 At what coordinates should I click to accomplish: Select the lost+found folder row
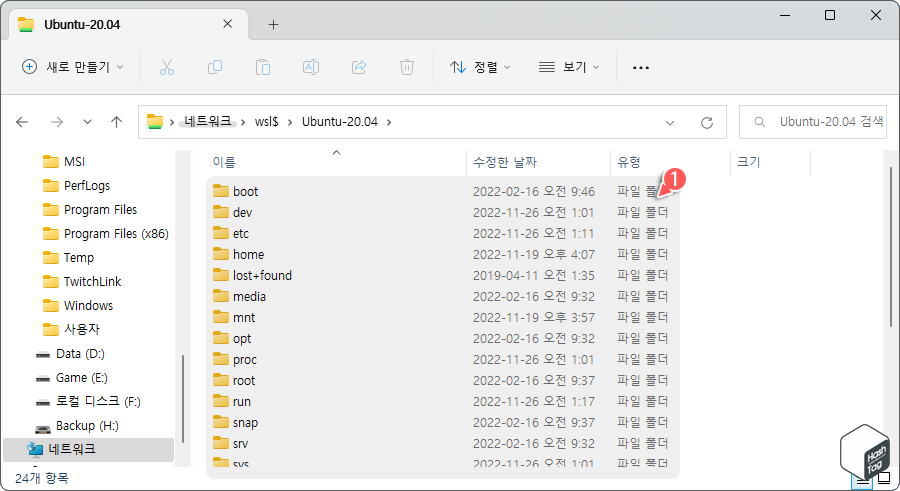pos(443,276)
